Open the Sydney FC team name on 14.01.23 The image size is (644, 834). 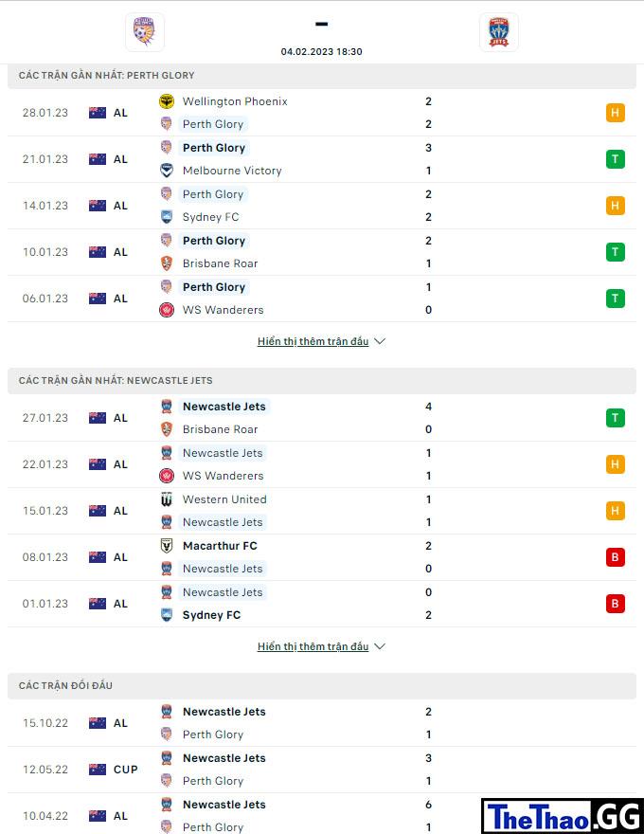click(x=211, y=217)
